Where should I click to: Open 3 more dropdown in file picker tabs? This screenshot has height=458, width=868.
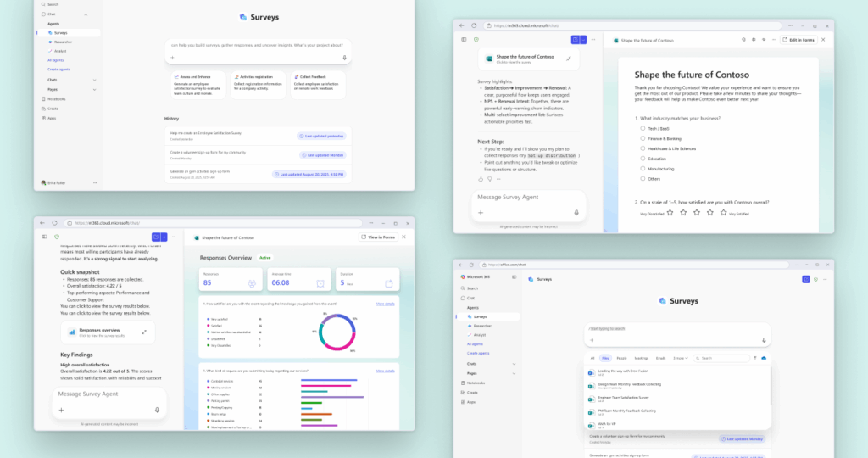(681, 358)
